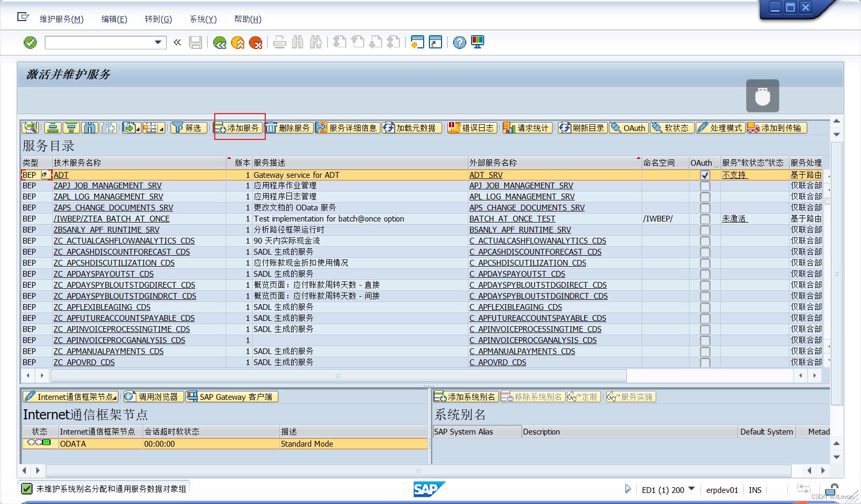Image resolution: width=861 pixels, height=504 pixels.
Task: Click the binoculars Find icon in catalog toolbar
Action: tap(90, 127)
